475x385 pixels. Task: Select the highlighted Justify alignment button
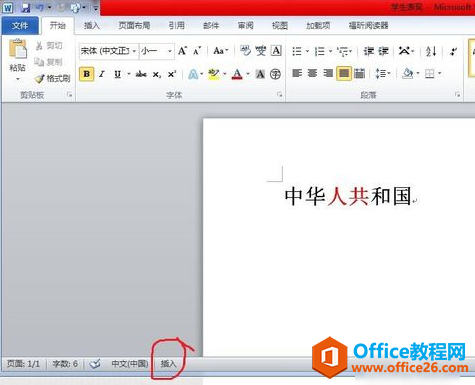(x=344, y=73)
